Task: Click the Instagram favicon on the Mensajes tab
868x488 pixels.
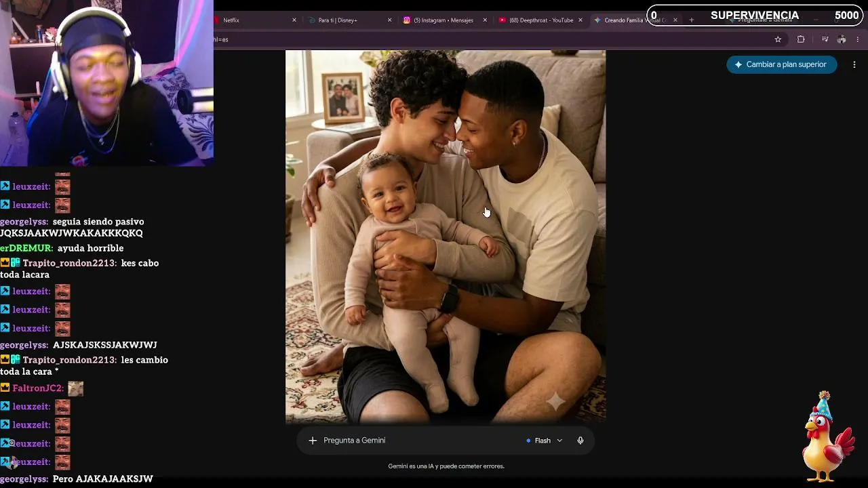Action: (407, 20)
